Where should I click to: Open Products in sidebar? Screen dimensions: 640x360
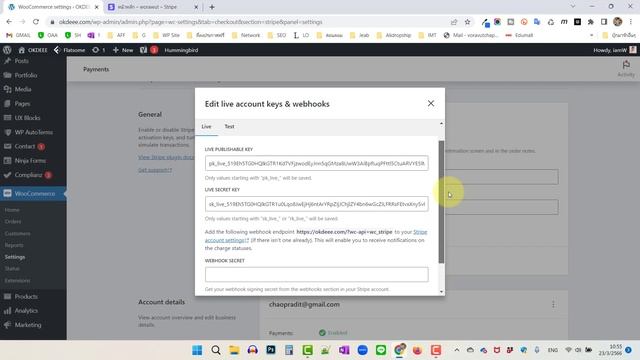[26, 296]
